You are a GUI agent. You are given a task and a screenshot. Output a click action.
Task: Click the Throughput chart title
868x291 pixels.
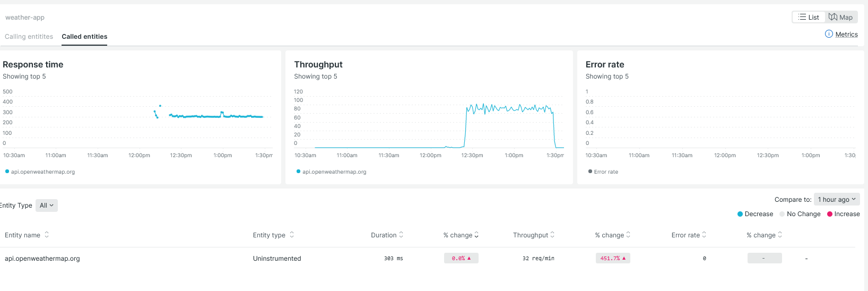[318, 64]
